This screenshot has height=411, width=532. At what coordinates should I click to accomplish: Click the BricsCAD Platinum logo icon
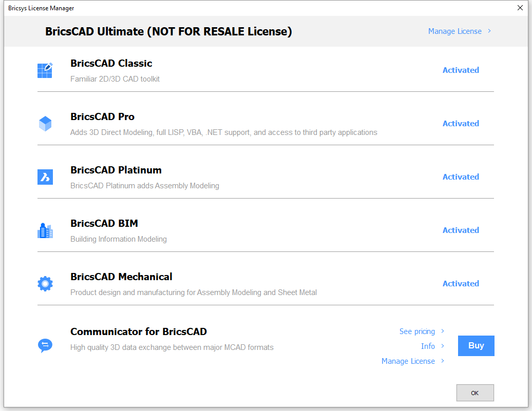pyautogui.click(x=45, y=177)
